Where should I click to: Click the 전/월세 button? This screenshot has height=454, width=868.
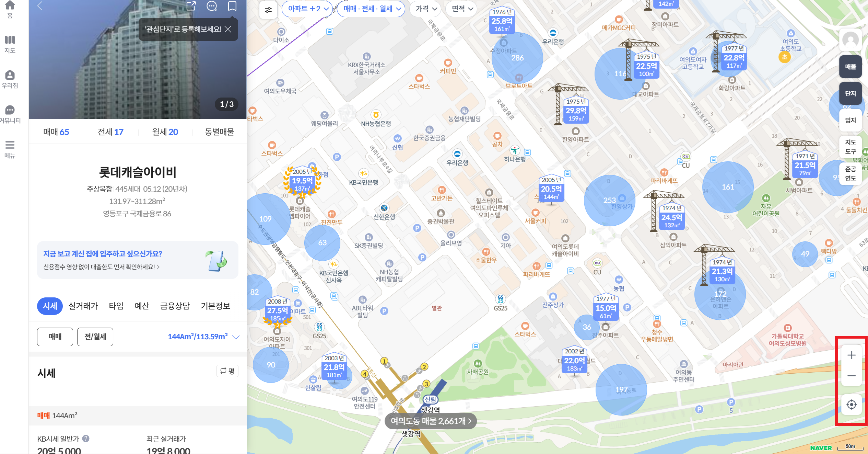(x=95, y=337)
